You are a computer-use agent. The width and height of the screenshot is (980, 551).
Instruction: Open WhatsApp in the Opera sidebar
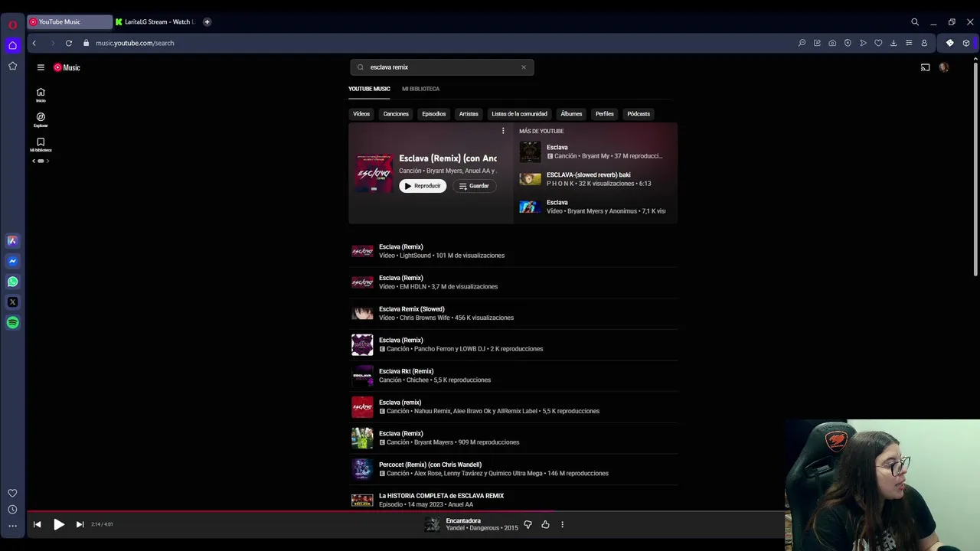12,282
